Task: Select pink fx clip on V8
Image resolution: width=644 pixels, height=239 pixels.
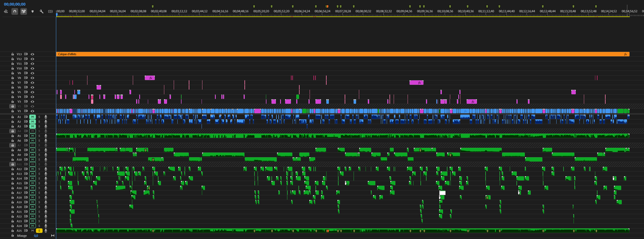Action: [x=150, y=78]
